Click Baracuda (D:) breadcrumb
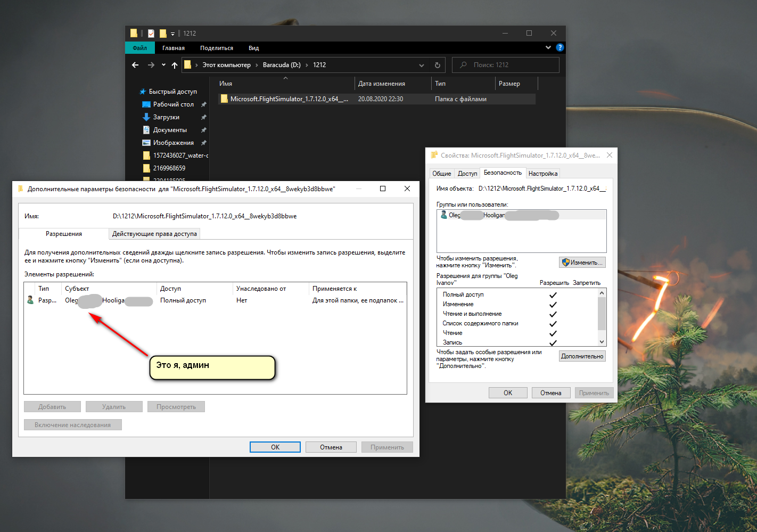Viewport: 757px width, 532px height. pyautogui.click(x=282, y=65)
